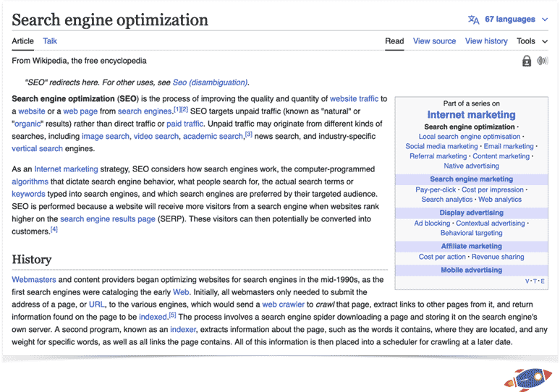Click the T template-talk link
The height and width of the screenshot is (392, 560).
pyautogui.click(x=535, y=281)
